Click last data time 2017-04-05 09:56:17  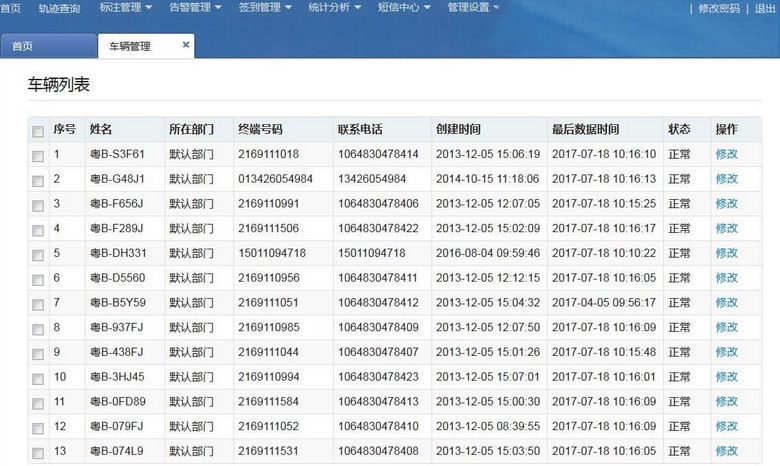(604, 302)
